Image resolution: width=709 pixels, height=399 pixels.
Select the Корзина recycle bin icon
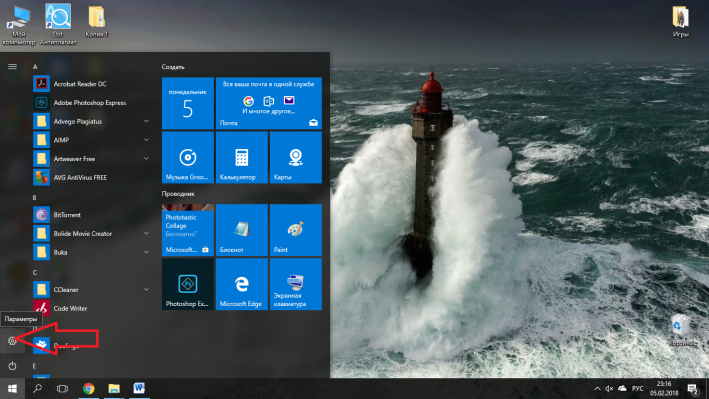pyautogui.click(x=681, y=330)
